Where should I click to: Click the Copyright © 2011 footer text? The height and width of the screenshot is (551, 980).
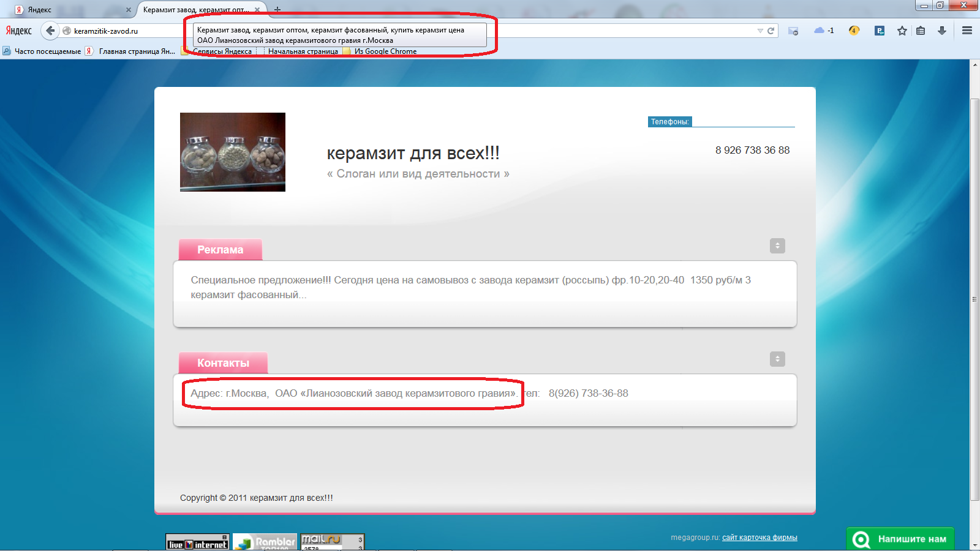(257, 498)
